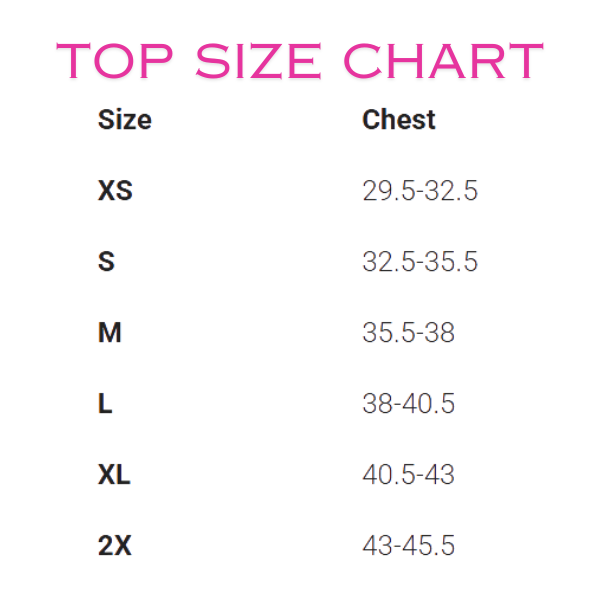Click the 40.5-43 chest measurement
This screenshot has width=600, height=600.
point(409,475)
